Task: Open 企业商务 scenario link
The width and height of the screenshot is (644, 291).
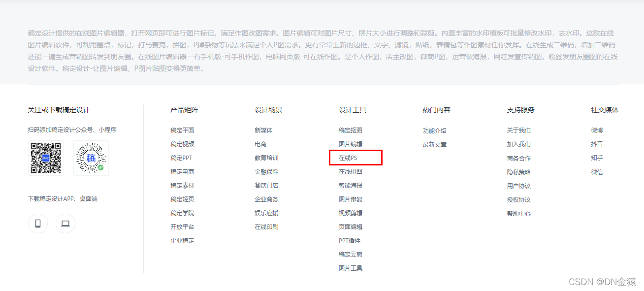Action: (x=266, y=199)
